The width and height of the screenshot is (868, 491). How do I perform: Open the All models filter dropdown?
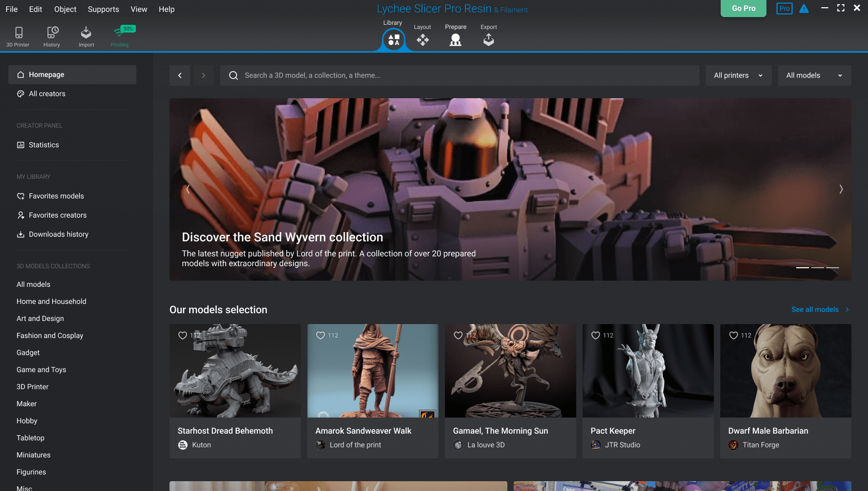pos(814,75)
